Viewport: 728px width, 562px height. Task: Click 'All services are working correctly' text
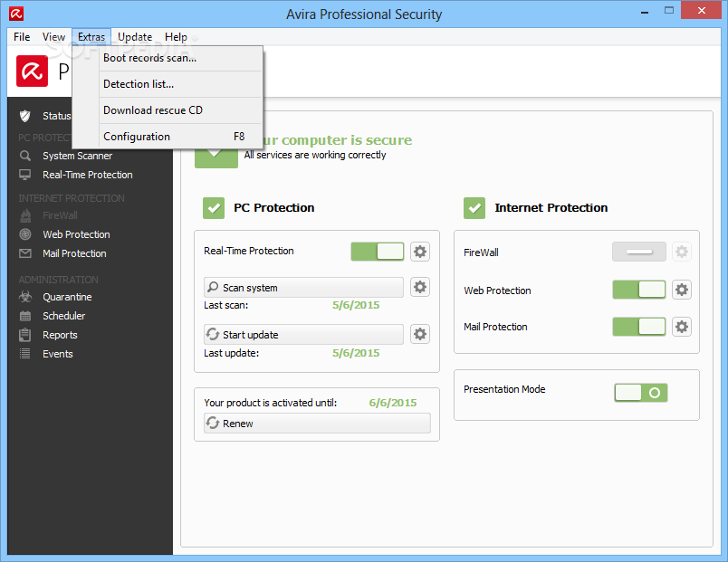click(x=315, y=155)
